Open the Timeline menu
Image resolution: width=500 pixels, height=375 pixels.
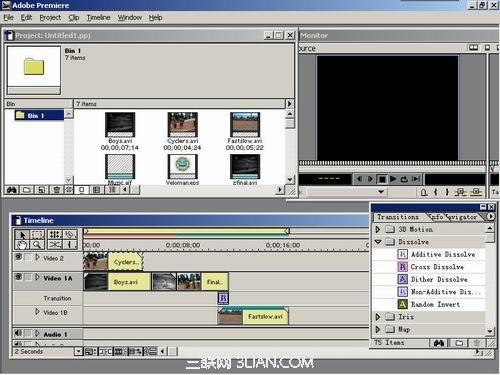[98, 18]
